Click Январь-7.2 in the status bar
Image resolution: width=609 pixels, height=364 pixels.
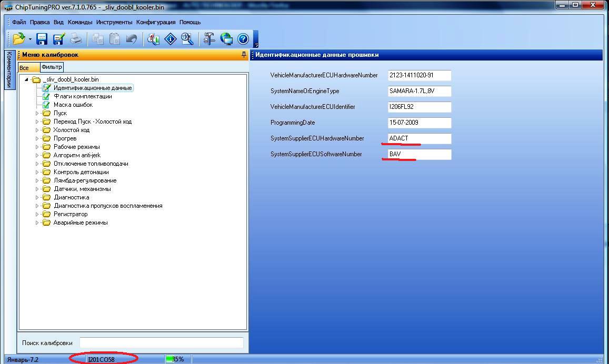[x=23, y=359]
